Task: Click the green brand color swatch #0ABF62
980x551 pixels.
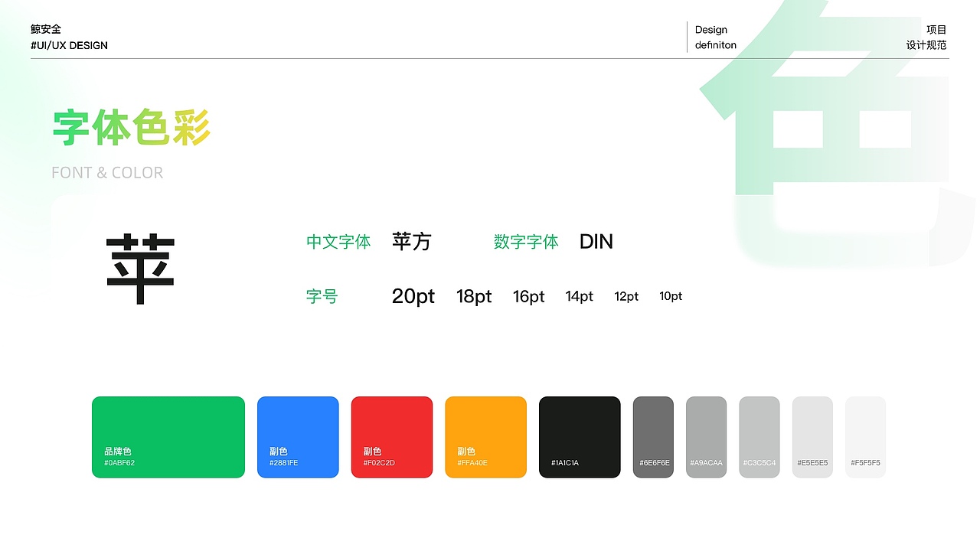Action: tap(168, 437)
